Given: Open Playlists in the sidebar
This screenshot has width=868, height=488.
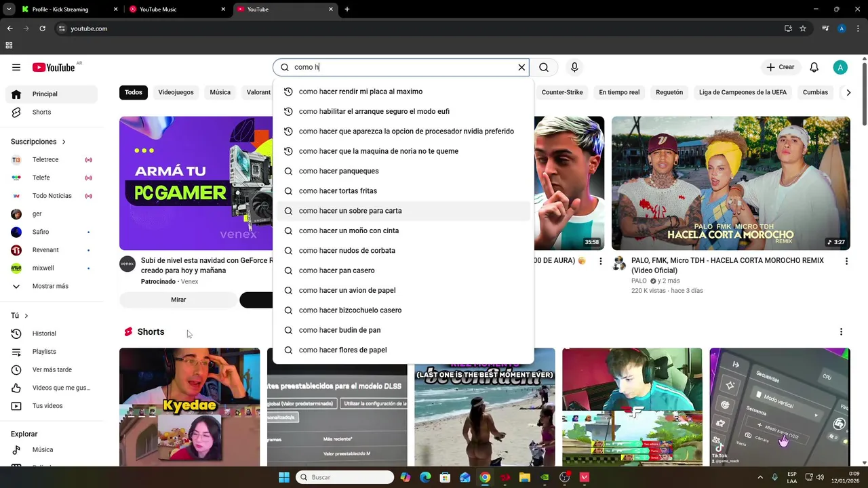Looking at the screenshot, I should tap(52, 352).
